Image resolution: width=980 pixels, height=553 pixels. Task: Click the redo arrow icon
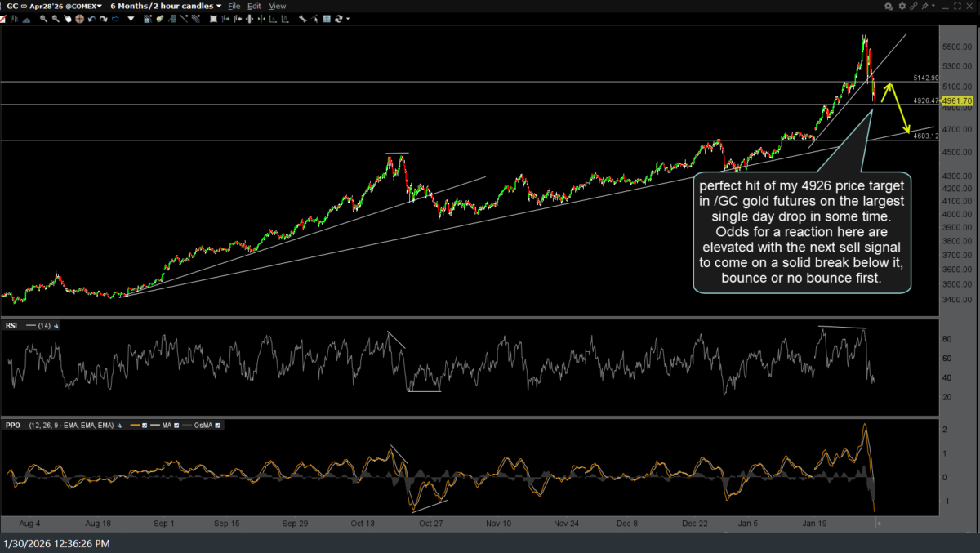pyautogui.click(x=103, y=18)
